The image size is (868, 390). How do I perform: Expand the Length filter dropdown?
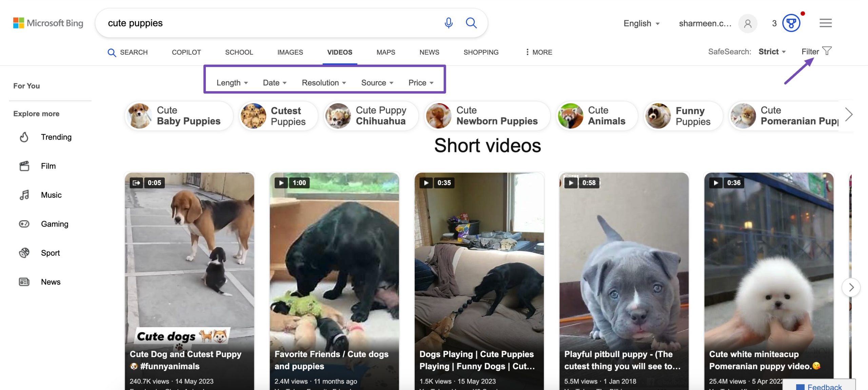(232, 83)
